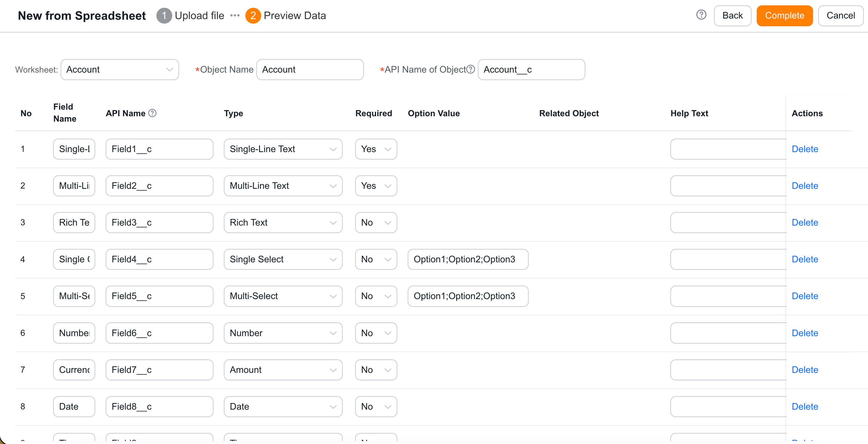The height and width of the screenshot is (444, 868).
Task: Go to step 1 Upload file
Action: [190, 16]
